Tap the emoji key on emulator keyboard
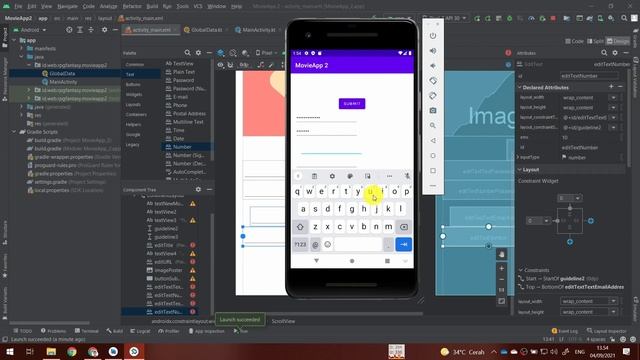The width and height of the screenshot is (640, 360). click(327, 244)
